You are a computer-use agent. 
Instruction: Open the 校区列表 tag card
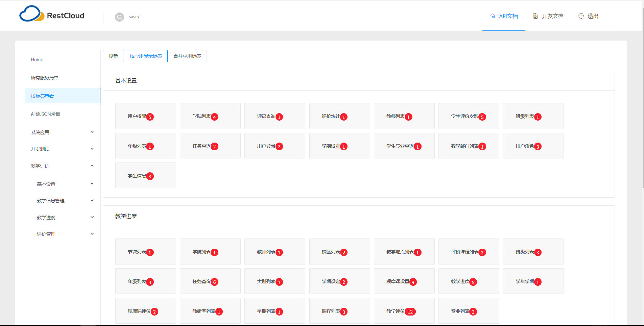340,252
